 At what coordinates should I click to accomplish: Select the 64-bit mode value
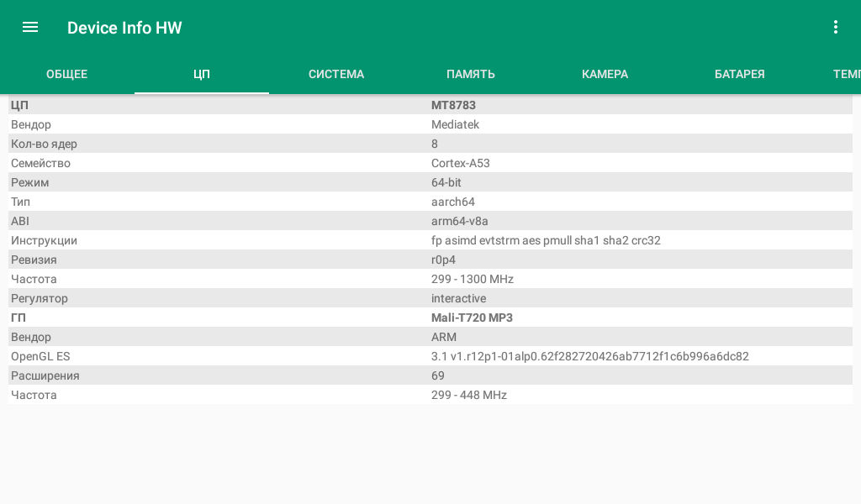446,182
